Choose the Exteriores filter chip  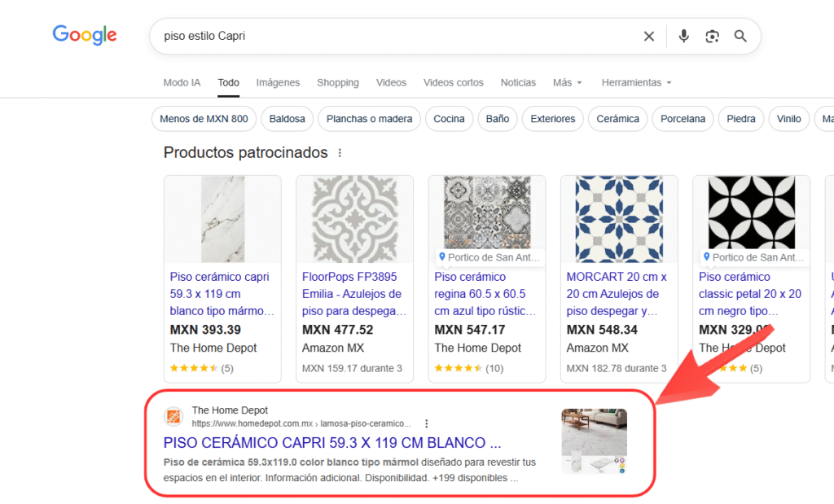pyautogui.click(x=553, y=119)
